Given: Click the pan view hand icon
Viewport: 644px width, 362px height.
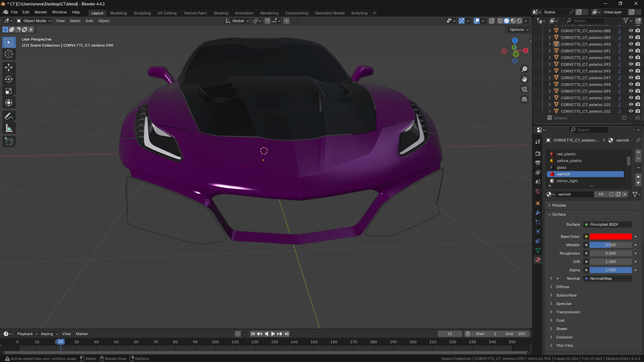Looking at the screenshot, I should pyautogui.click(x=524, y=79).
